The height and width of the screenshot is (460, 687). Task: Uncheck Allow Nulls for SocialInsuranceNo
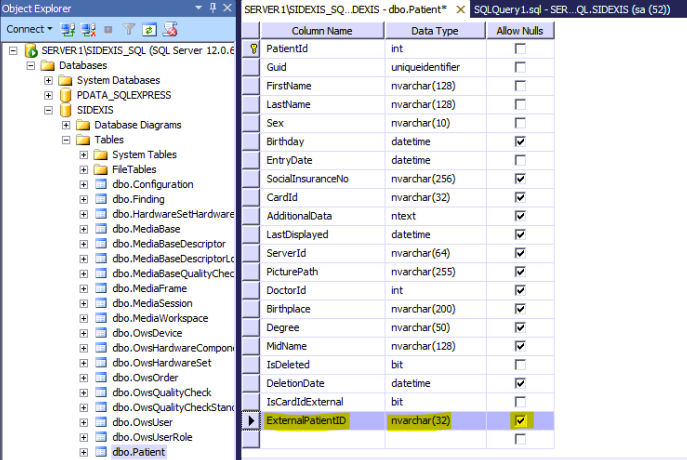(x=520, y=179)
